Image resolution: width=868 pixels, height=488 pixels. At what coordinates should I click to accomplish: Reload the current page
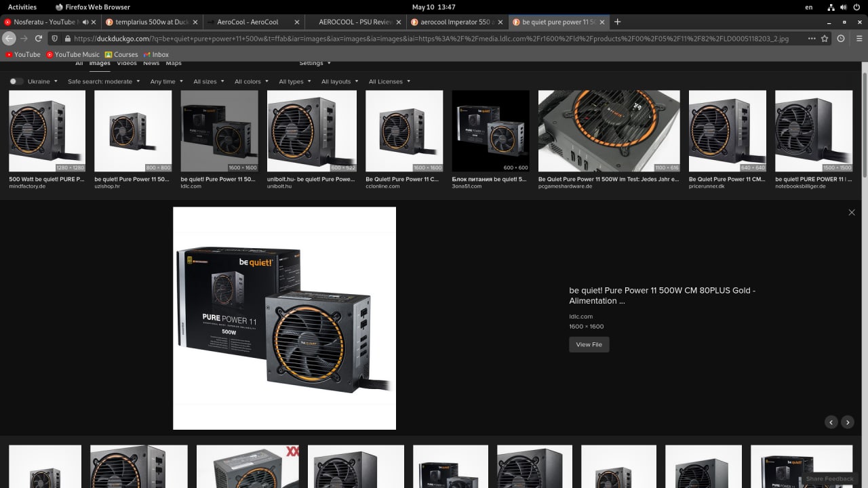click(x=39, y=39)
